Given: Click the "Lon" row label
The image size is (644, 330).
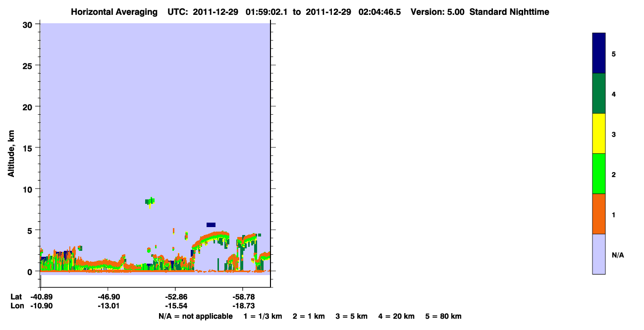Looking at the screenshot, I should 16,306.
